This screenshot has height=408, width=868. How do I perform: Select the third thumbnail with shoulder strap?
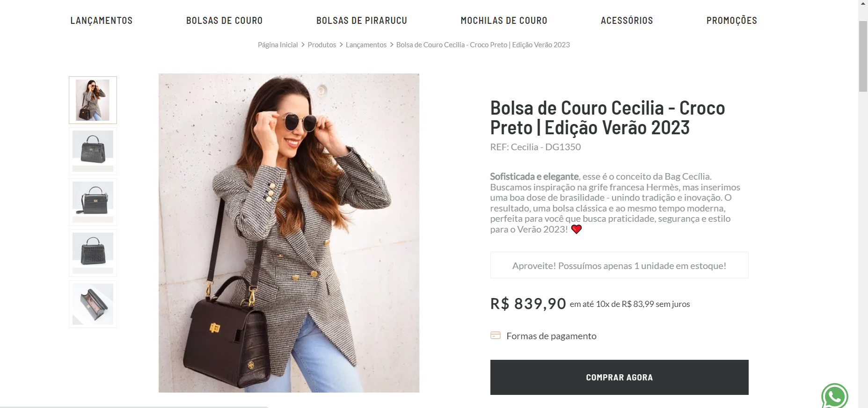93,202
